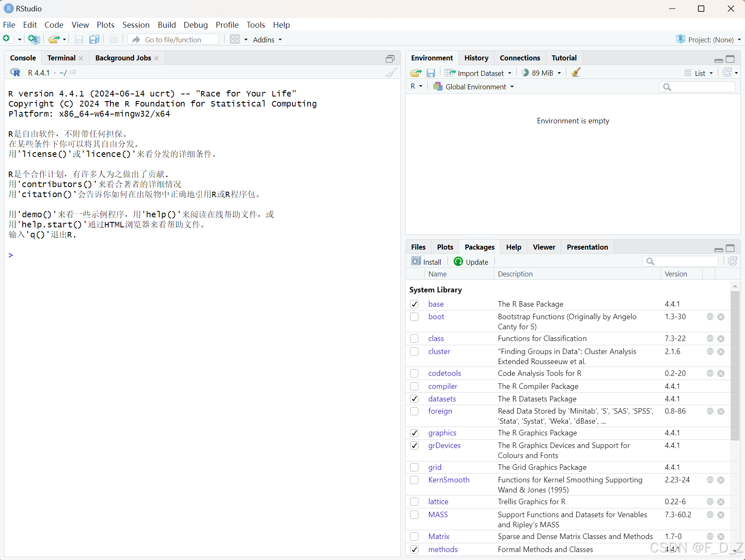Switch to the Plots tab
Screen dimensions: 745x560
click(x=445, y=247)
